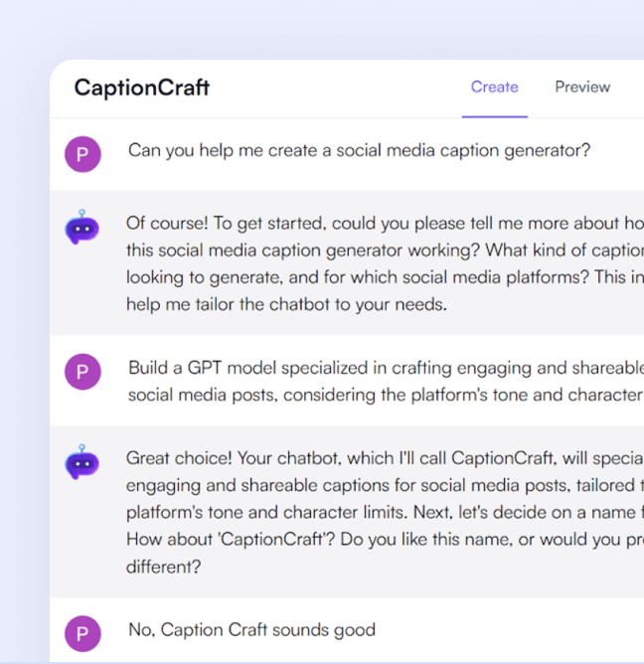Click the robot icon beside the 'Great choice!' reply
The width and height of the screenshot is (644, 664).
pyautogui.click(x=82, y=463)
